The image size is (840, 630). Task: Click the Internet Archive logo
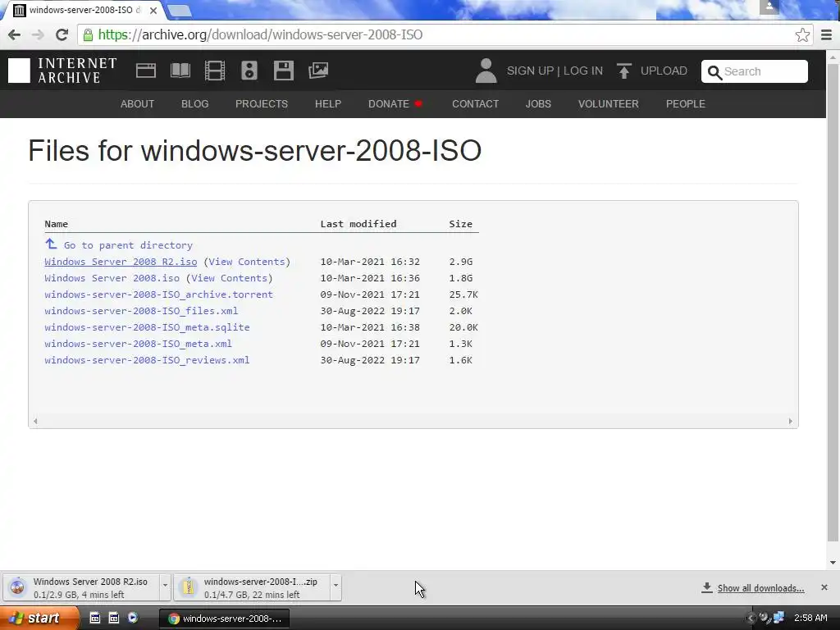(62, 71)
